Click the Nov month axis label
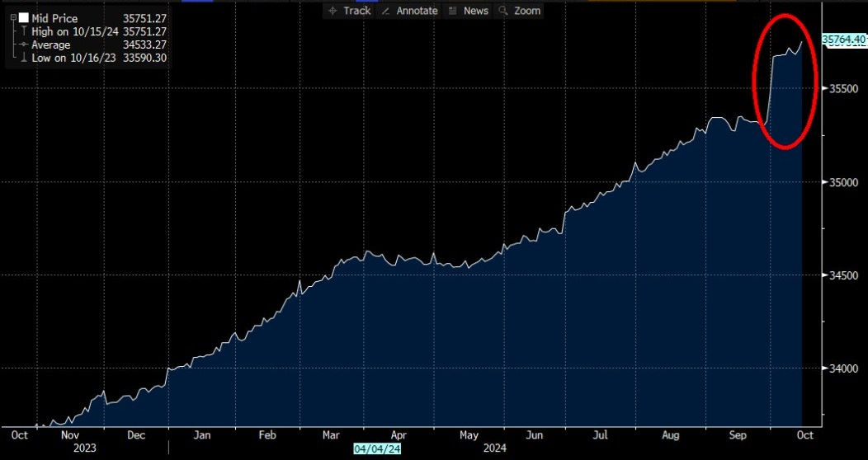This screenshot has width=868, height=460. [70, 435]
